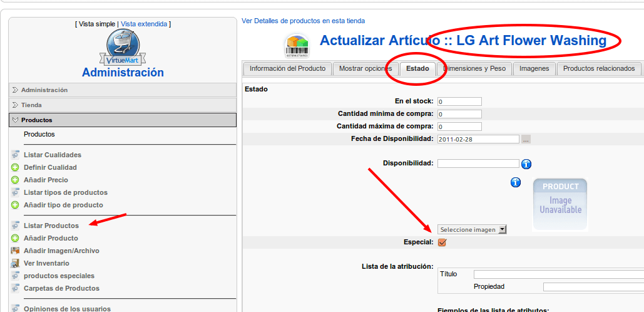Click the green plus beside Añadir Producto

[15, 238]
